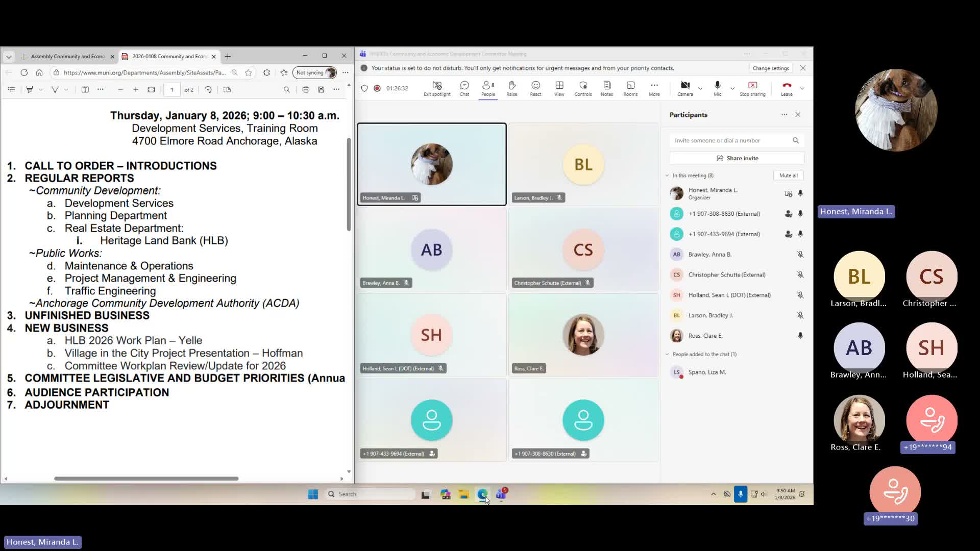
Task: Click the Share invite button
Action: tap(737, 158)
